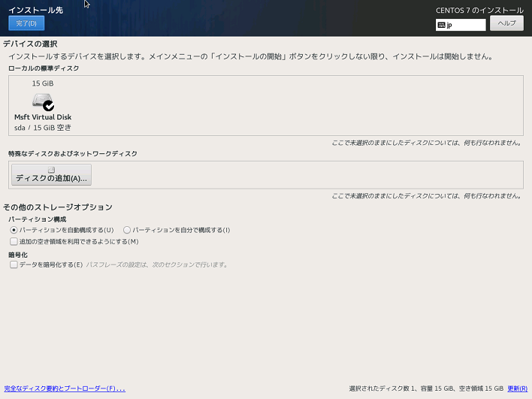Viewport: 532px width, 399px height.
Task: Click the 更新(R) refresh link
Action: tap(518, 388)
